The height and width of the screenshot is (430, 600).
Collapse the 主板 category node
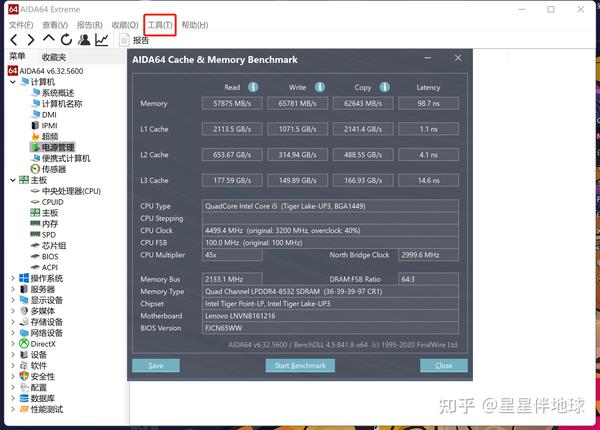point(13,180)
